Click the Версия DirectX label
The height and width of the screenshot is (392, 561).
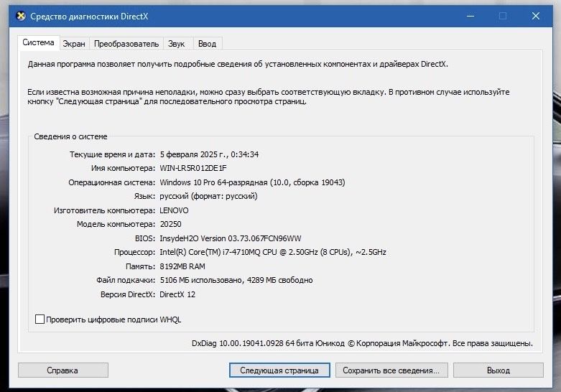[x=128, y=294]
